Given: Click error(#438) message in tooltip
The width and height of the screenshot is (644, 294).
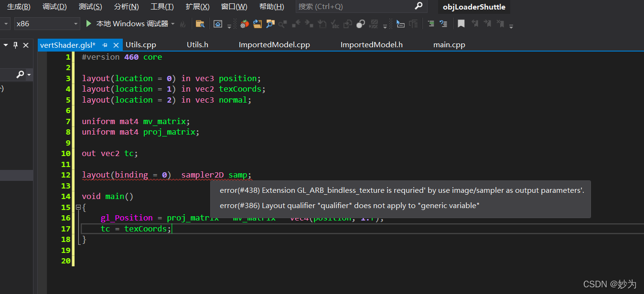Looking at the screenshot, I should (x=402, y=190).
